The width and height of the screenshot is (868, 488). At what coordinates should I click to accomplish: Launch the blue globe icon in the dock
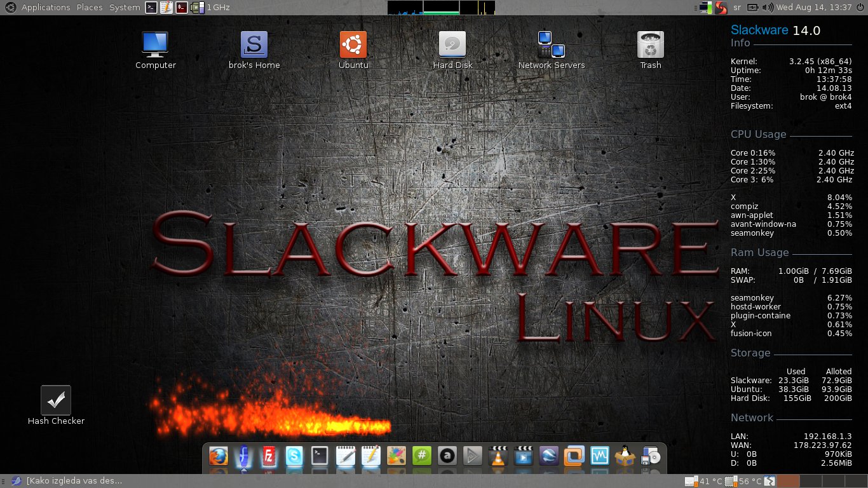coord(548,456)
